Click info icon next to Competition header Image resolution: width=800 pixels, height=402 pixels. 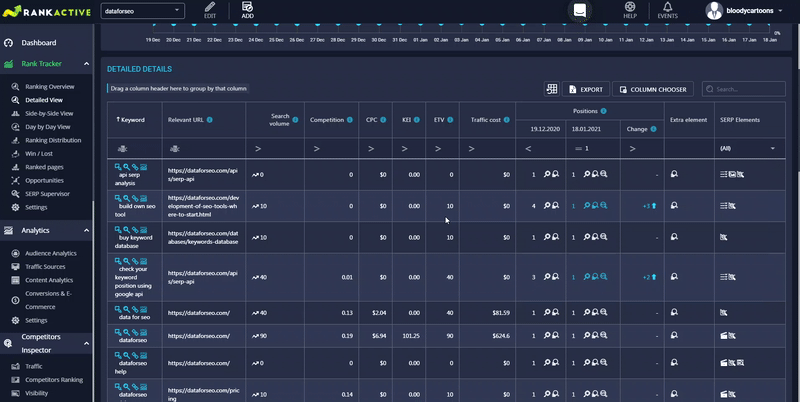click(350, 120)
